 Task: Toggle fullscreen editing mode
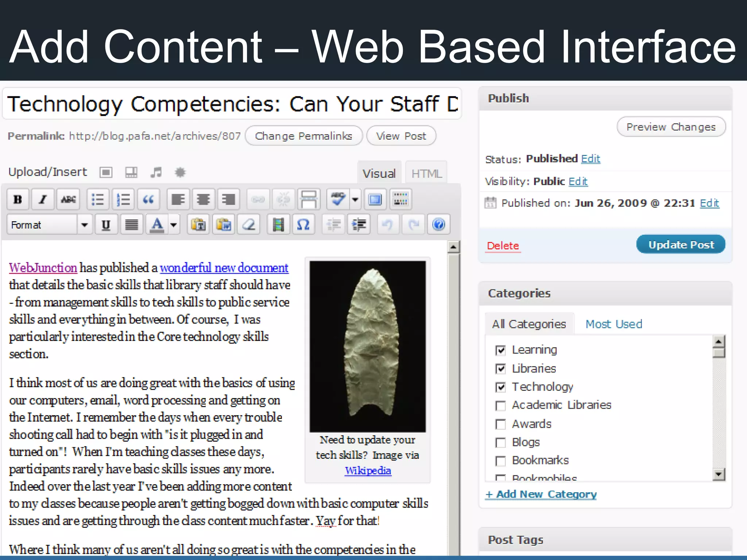coord(375,199)
